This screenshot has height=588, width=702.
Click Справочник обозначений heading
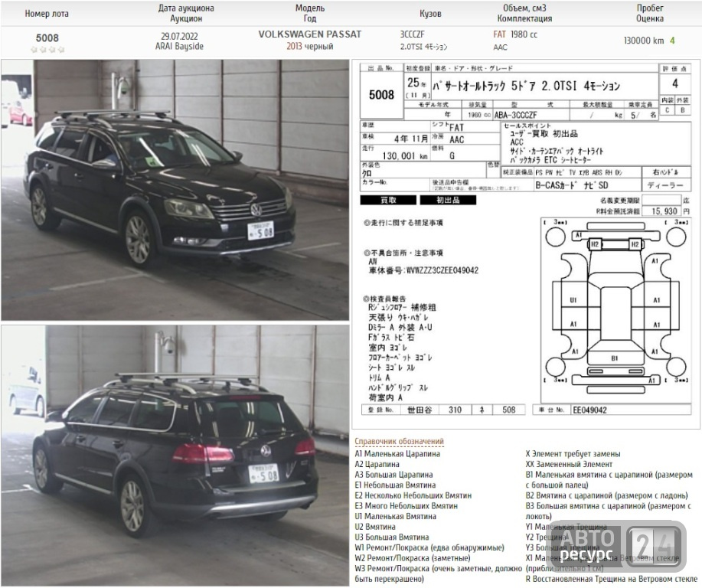(x=399, y=442)
